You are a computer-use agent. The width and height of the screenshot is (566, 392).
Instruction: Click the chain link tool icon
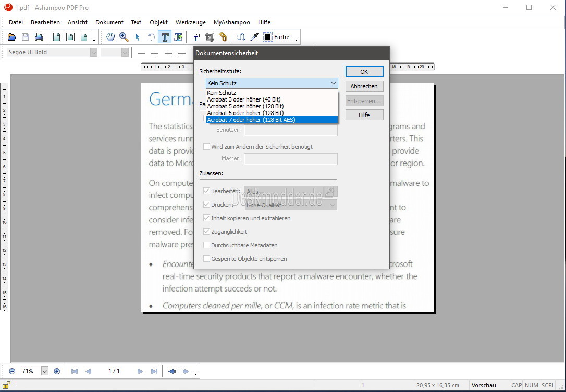223,37
